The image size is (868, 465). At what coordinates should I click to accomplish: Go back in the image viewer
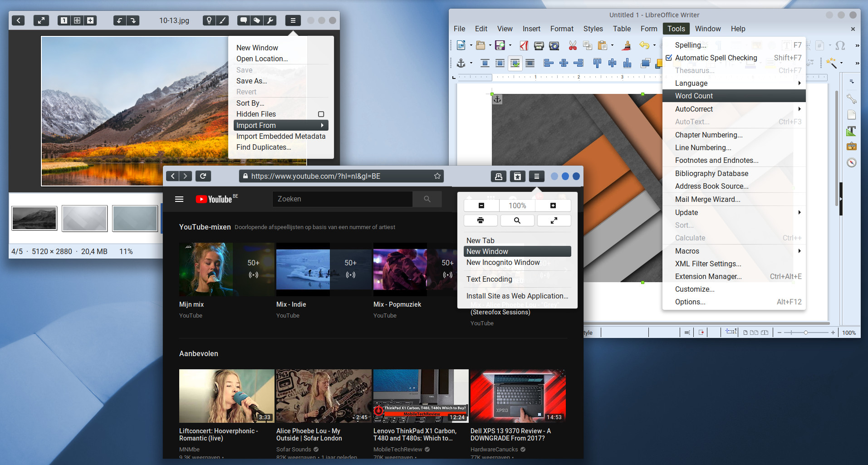click(x=18, y=20)
